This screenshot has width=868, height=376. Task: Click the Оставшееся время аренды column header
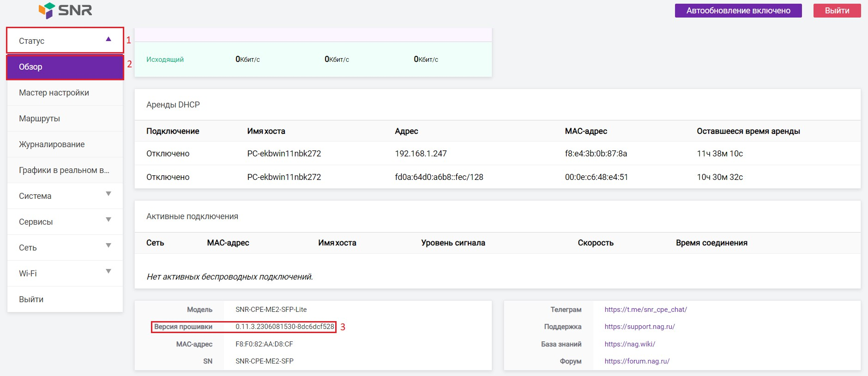pyautogui.click(x=748, y=131)
